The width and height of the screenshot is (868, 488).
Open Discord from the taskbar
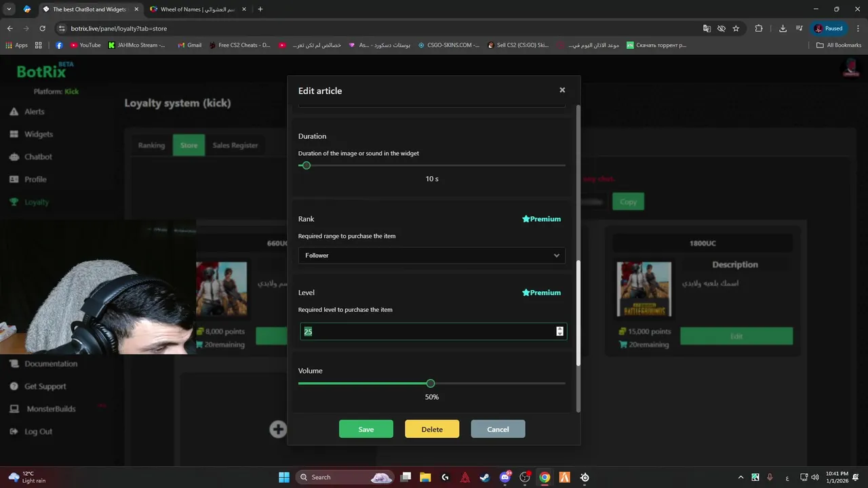(505, 477)
